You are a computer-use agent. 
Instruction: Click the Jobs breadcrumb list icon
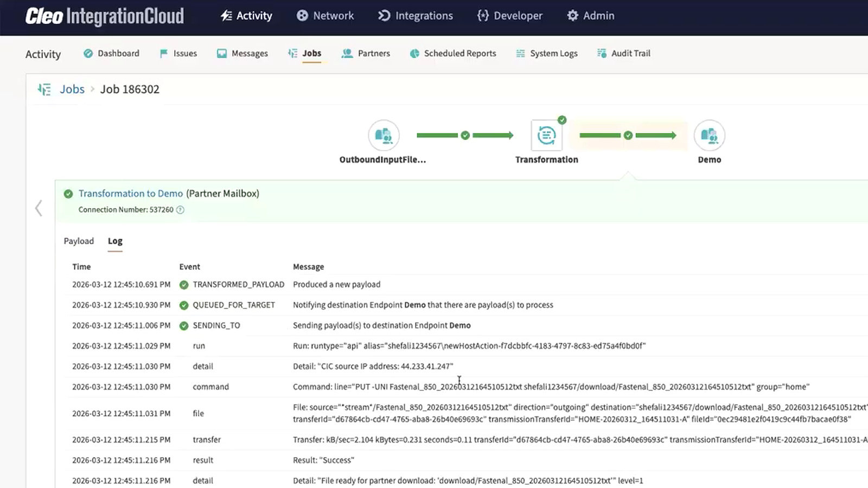[44, 89]
